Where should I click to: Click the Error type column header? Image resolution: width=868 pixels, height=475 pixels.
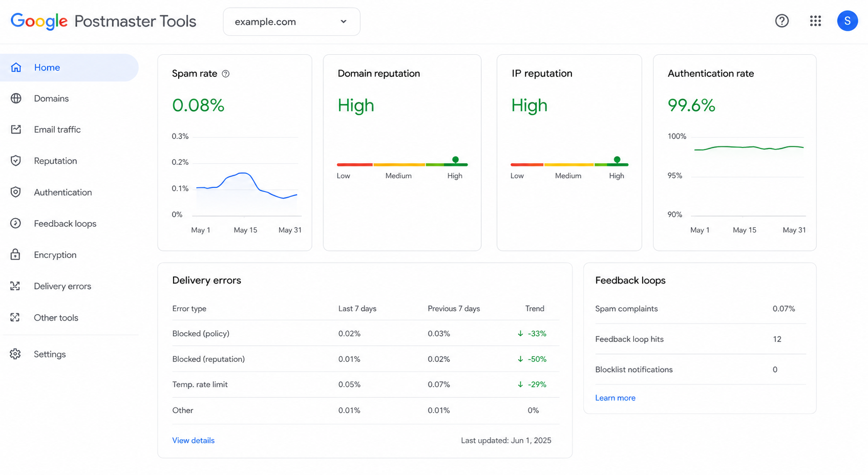pyautogui.click(x=189, y=309)
